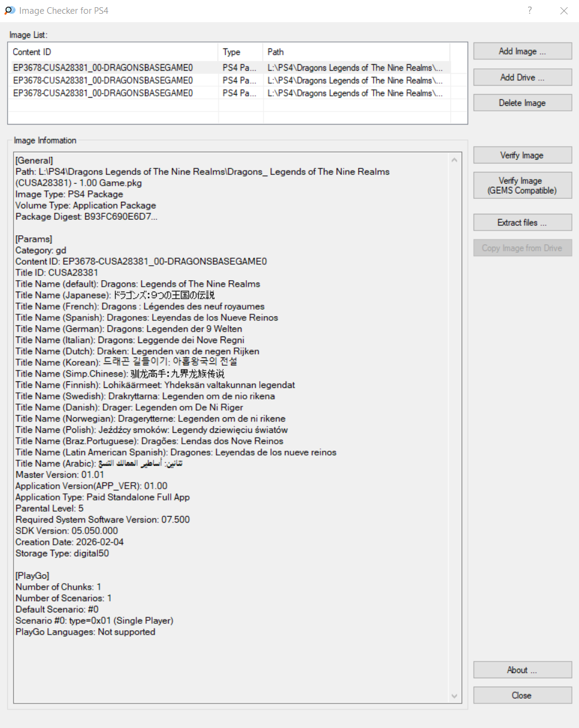
Task: Click scroll up arrow in Image Information box
Action: [x=454, y=160]
